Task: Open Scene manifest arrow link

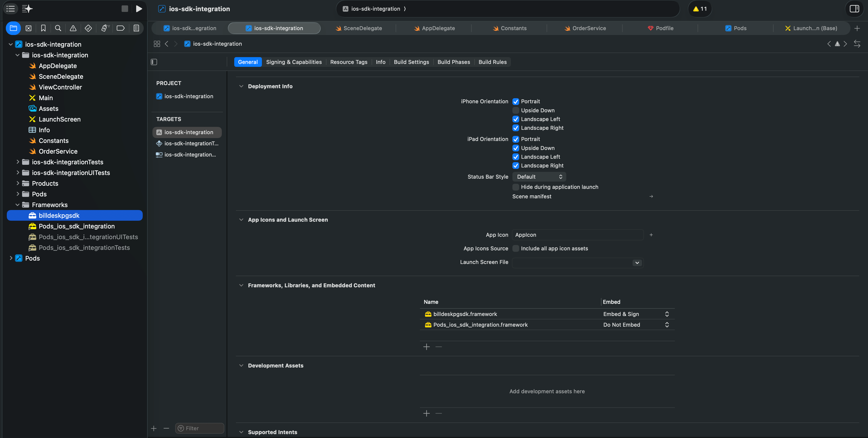Action: [651, 196]
